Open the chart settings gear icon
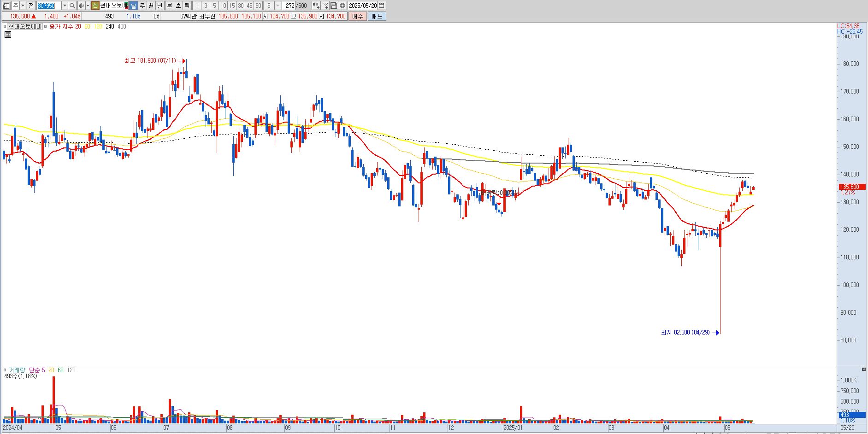 point(342,6)
